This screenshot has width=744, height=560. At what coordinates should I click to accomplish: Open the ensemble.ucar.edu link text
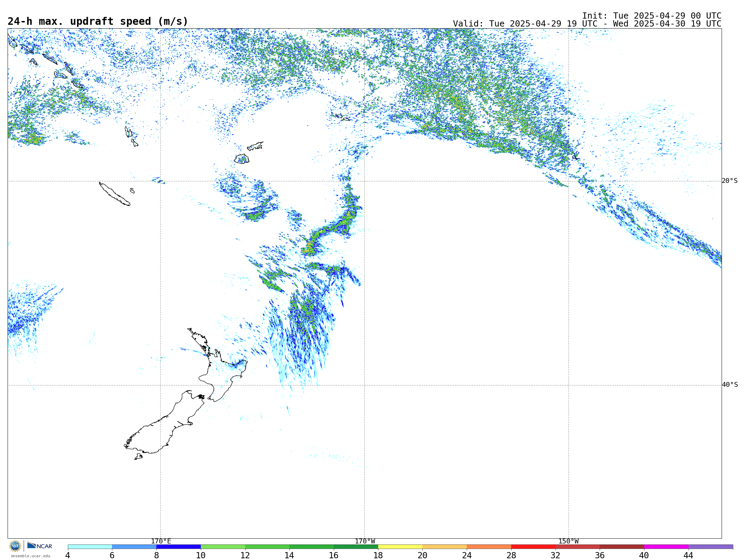coord(30,556)
